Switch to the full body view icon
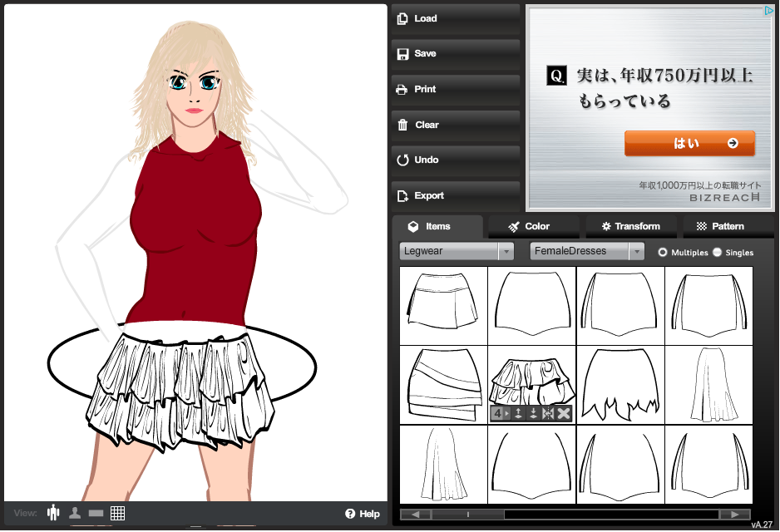780x532 pixels. tap(54, 513)
